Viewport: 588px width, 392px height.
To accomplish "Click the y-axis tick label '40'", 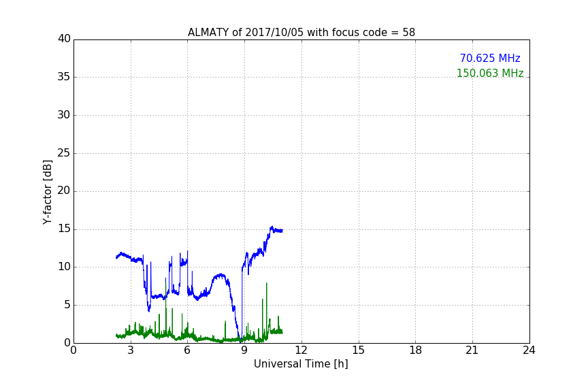I will point(64,39).
